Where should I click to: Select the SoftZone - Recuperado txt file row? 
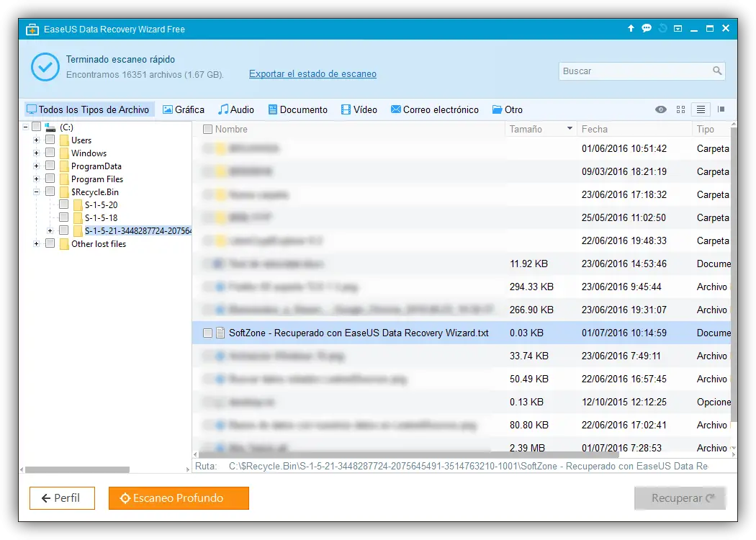pyautogui.click(x=462, y=333)
